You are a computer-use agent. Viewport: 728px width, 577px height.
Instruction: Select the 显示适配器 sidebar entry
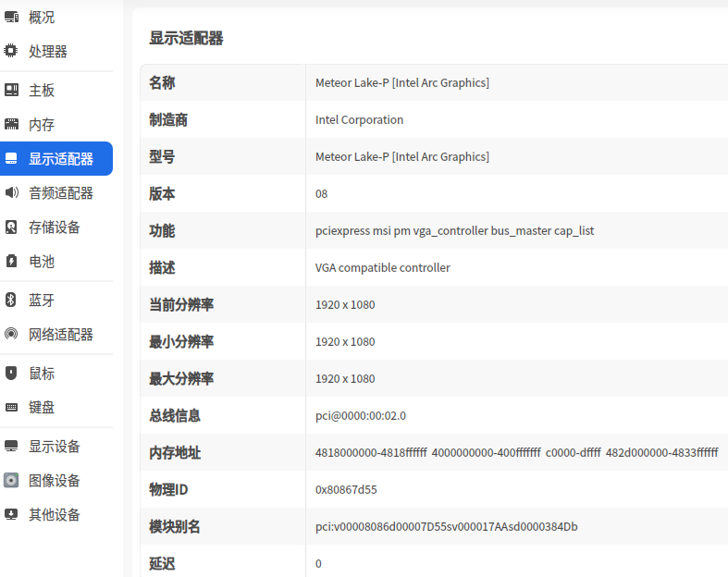[56, 159]
